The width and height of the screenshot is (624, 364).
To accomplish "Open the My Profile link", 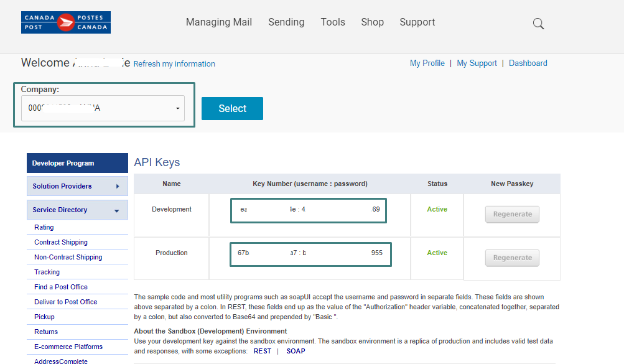I will point(427,63).
